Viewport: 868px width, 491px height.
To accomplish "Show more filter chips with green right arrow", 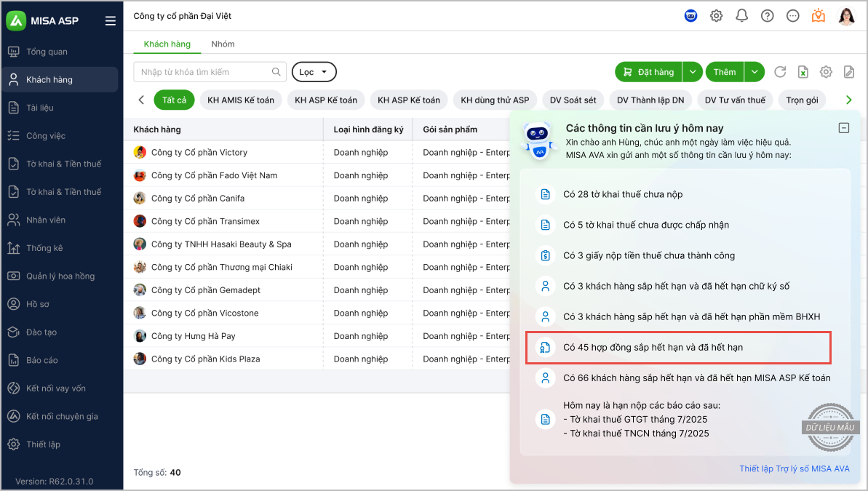I will click(848, 100).
